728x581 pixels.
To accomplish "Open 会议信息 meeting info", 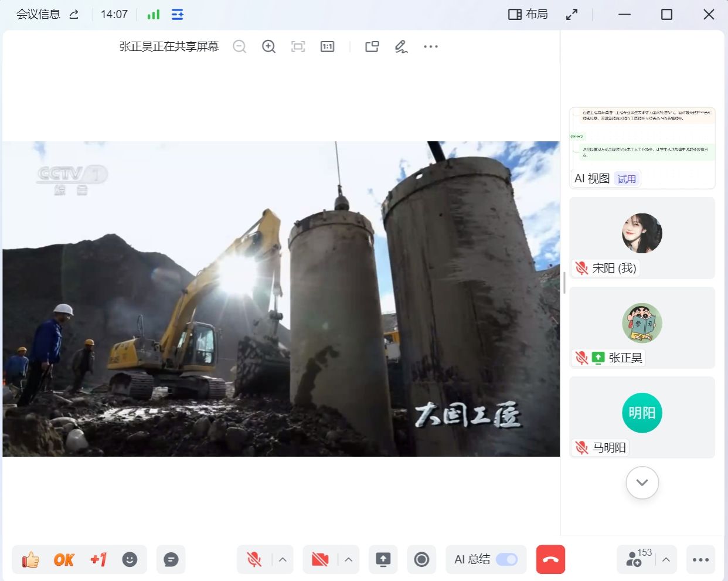I will [x=39, y=15].
